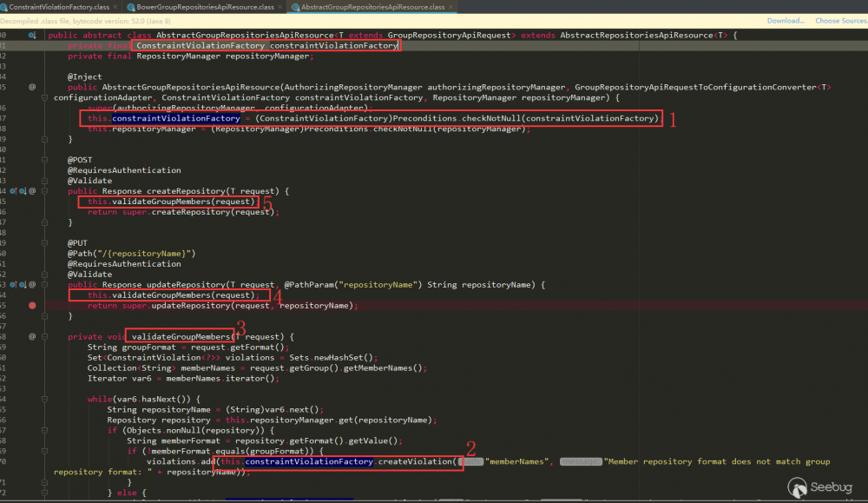Image resolution: width=868 pixels, height=503 pixels.
Task: Click the Choose Sources link
Action: coord(841,21)
